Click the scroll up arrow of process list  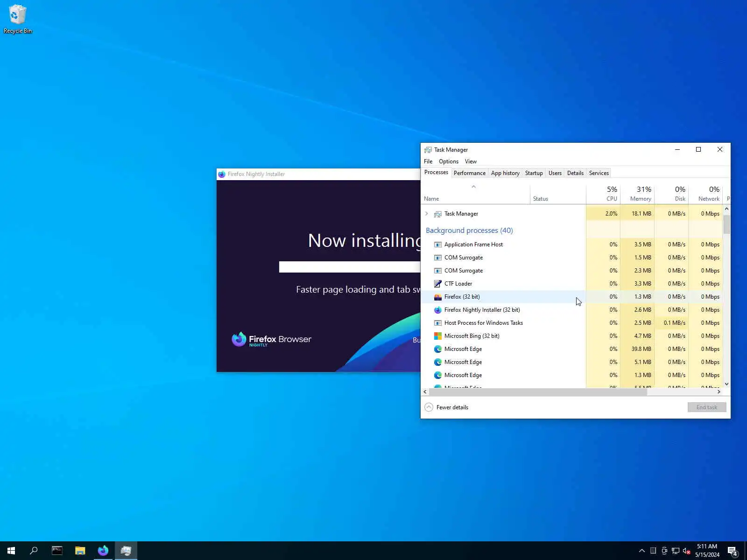click(x=726, y=209)
